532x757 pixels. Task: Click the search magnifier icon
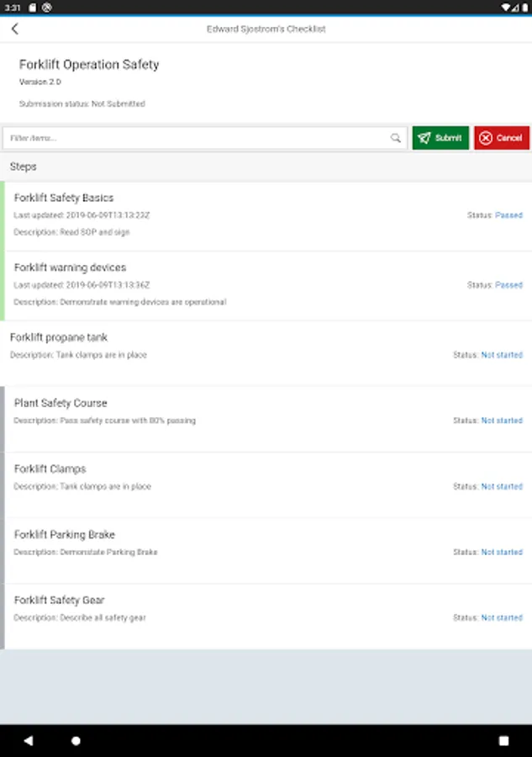[x=396, y=138]
